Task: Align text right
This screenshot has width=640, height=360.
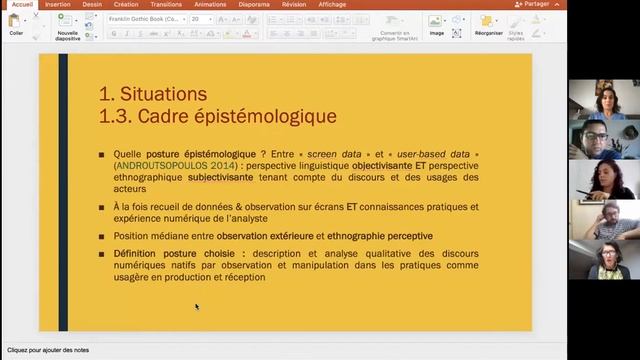Action: (300, 34)
